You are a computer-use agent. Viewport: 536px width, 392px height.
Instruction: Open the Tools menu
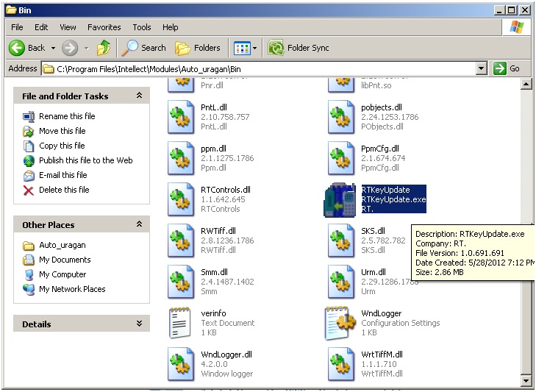(142, 27)
